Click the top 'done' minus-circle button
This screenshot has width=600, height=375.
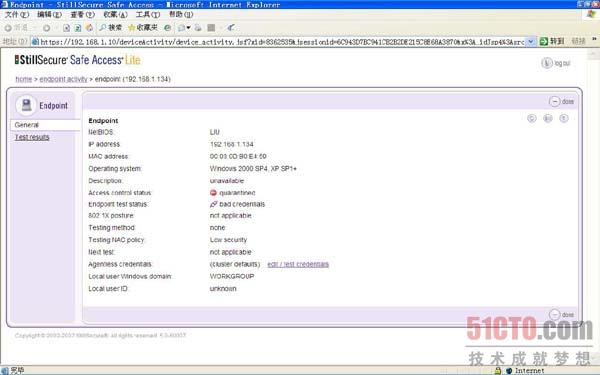554,101
